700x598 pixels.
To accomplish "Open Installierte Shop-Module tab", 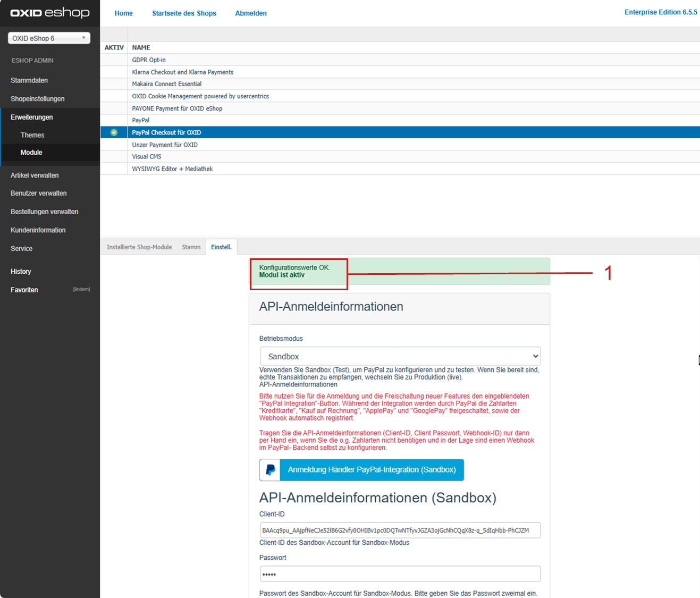I will coord(139,247).
